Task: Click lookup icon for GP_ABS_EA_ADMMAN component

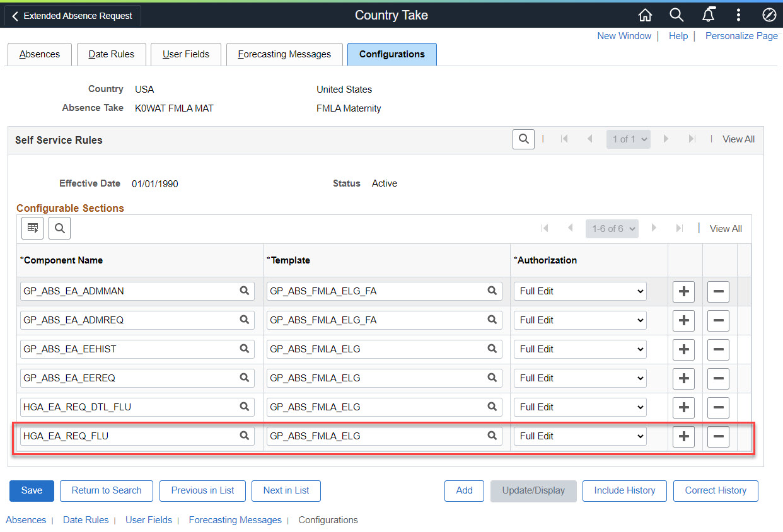Action: tap(244, 291)
